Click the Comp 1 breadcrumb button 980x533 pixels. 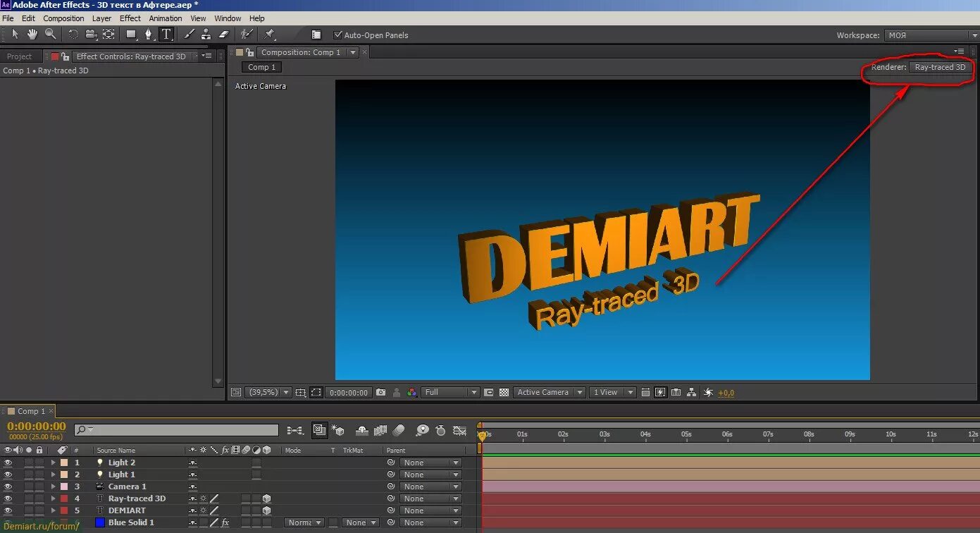coord(261,67)
